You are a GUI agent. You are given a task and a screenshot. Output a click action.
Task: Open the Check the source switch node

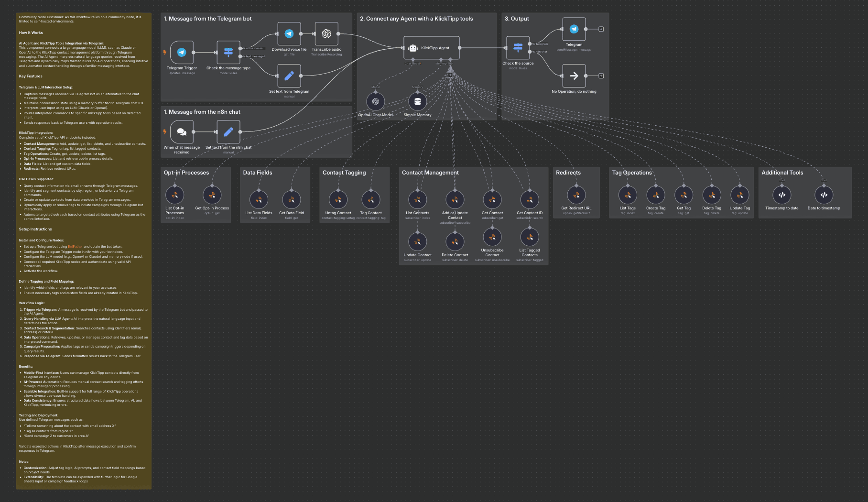518,48
